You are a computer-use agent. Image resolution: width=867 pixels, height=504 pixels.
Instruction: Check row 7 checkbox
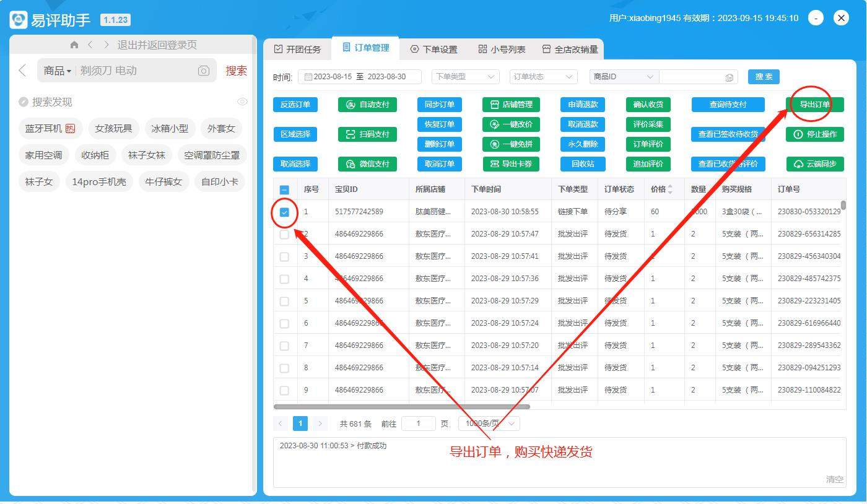point(284,346)
